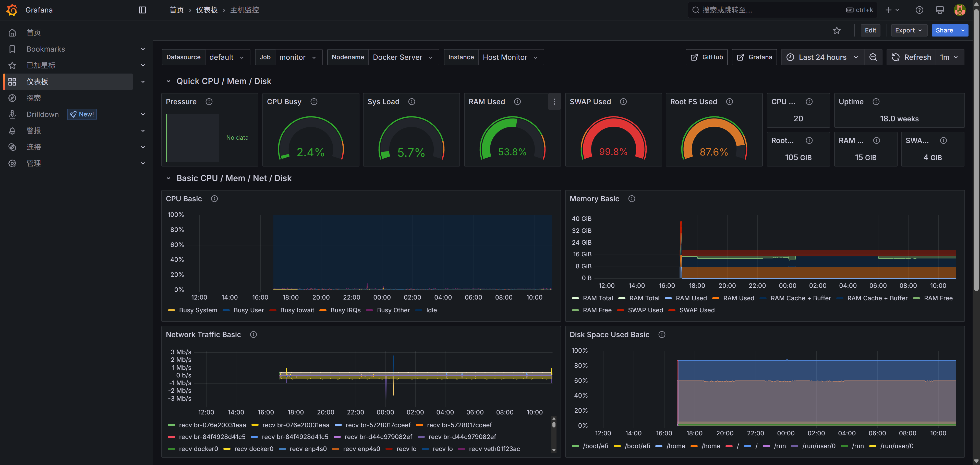The width and height of the screenshot is (980, 465).
Task: Open RAM Used panel three-dot menu
Action: click(554, 102)
